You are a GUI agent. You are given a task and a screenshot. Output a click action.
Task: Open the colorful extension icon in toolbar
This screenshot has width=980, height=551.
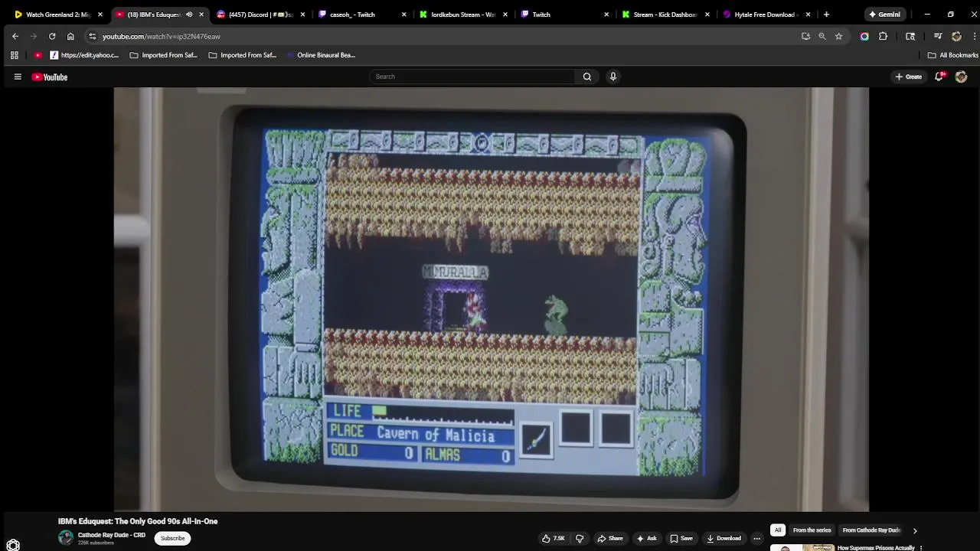point(864,36)
